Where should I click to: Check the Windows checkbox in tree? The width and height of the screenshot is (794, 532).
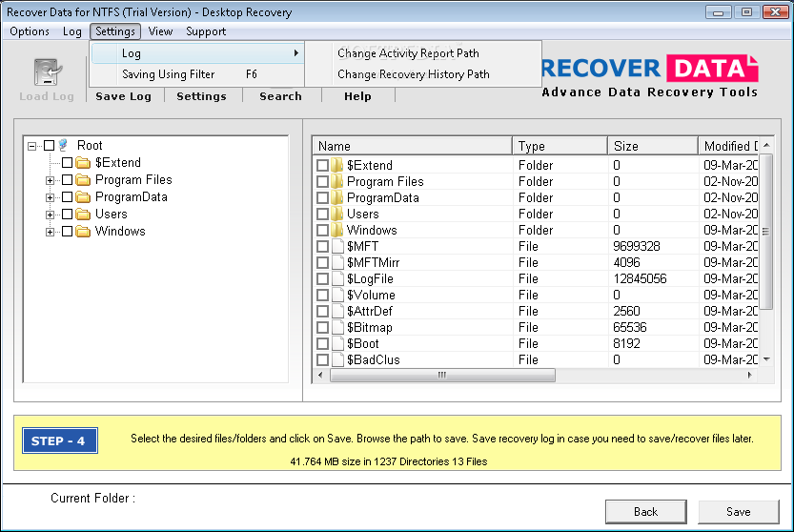click(x=68, y=232)
